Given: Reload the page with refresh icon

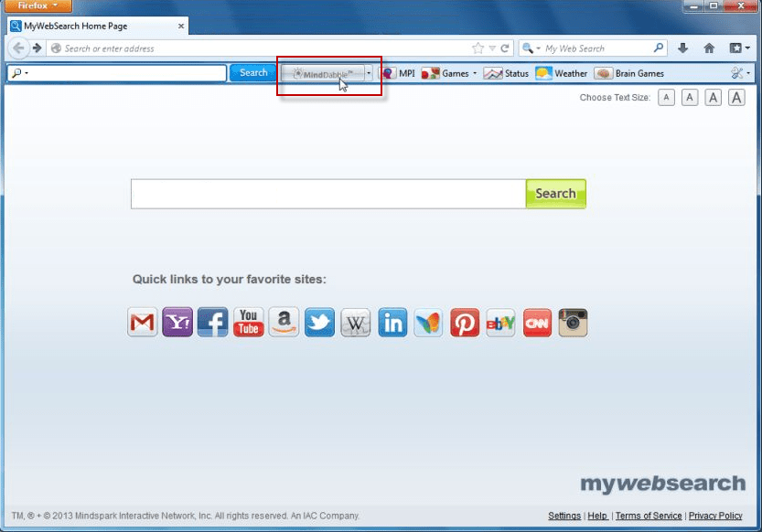Looking at the screenshot, I should coord(505,48).
